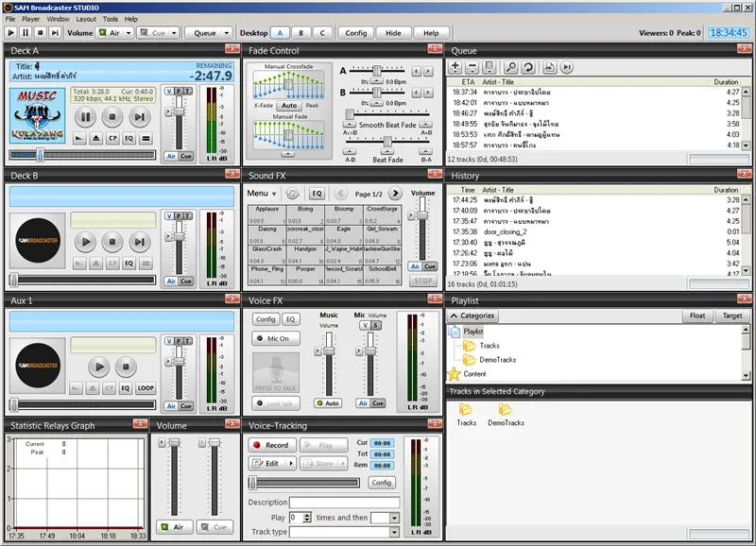
Task: Click the Hide toolbar button
Action: pyautogui.click(x=393, y=33)
